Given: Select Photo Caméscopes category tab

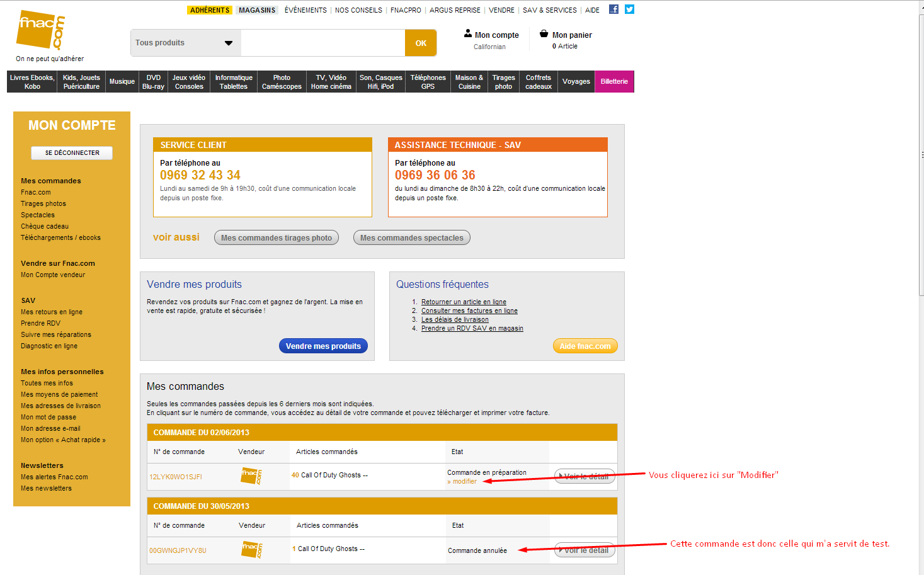Looking at the screenshot, I should [x=282, y=82].
